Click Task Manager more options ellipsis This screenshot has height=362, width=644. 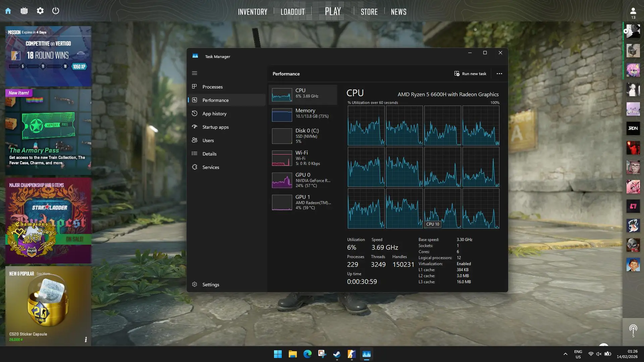click(x=499, y=74)
